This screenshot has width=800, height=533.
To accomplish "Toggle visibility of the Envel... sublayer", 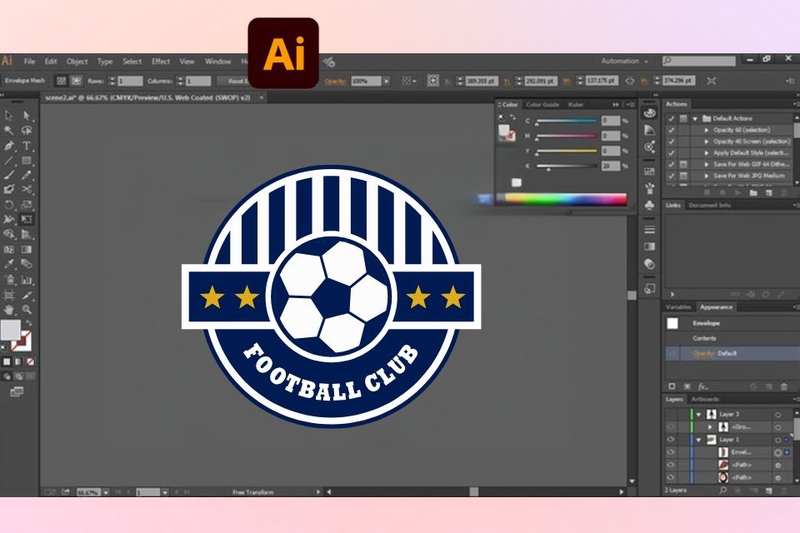I will [671, 452].
